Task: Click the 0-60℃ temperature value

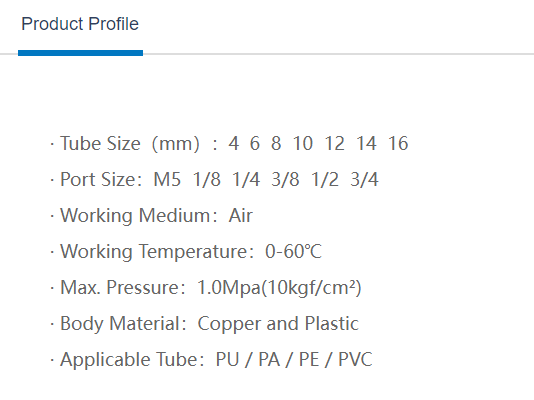Action: [x=294, y=252]
